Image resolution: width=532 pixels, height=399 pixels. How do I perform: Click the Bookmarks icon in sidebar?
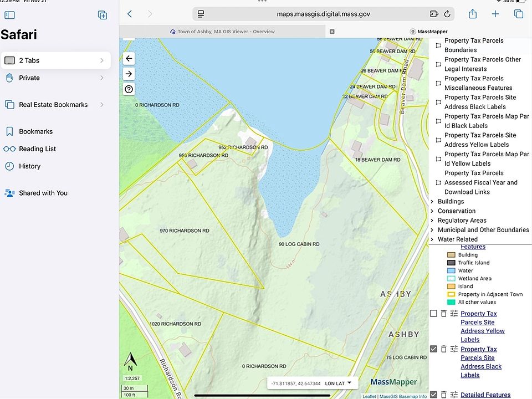[x=9, y=131]
